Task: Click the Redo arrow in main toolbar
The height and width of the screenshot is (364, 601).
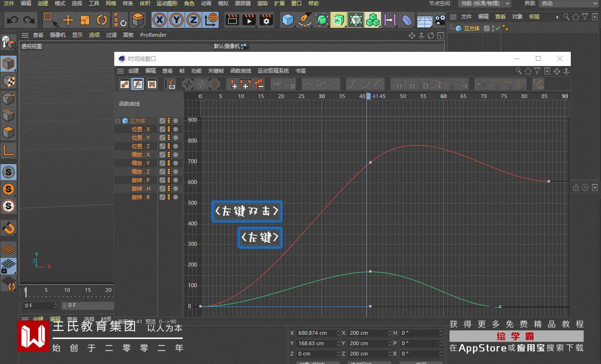Action: [29, 20]
